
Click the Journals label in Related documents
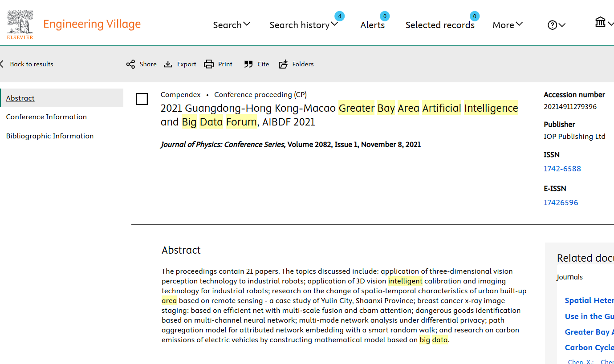pyautogui.click(x=570, y=277)
